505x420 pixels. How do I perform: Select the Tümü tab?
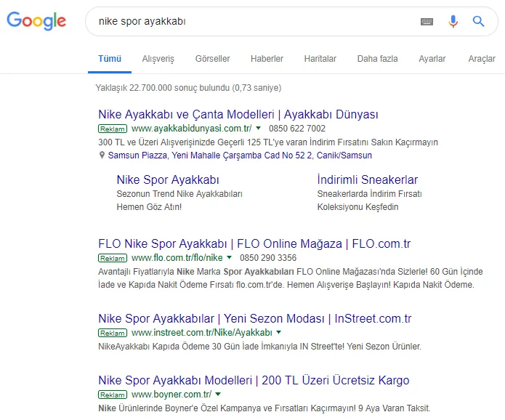110,59
